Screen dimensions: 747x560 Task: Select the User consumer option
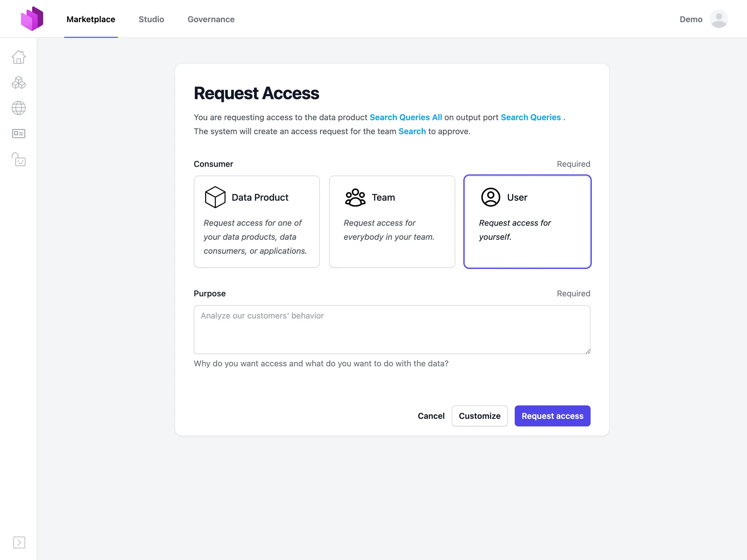point(527,221)
